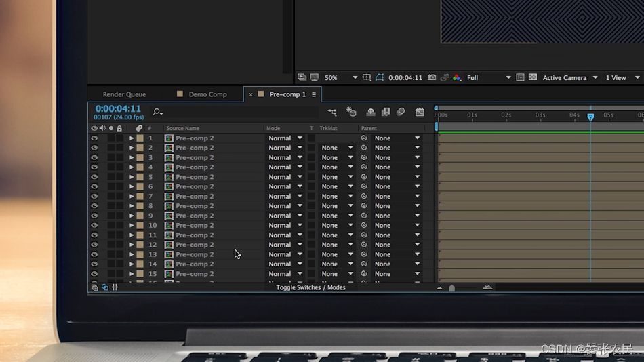This screenshot has height=362, width=644.
Task: Hide layer 5 with its eye icon
Action: 94,177
